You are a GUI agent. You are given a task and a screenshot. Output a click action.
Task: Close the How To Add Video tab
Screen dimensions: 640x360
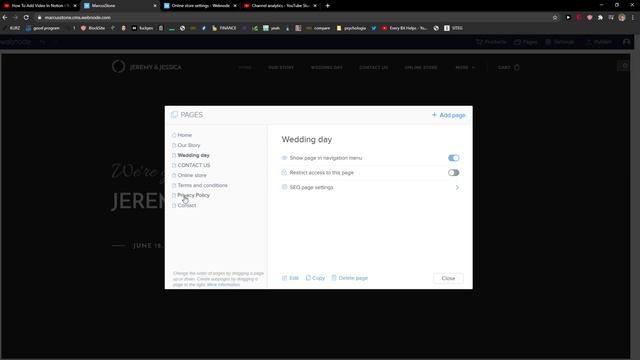pyautogui.click(x=75, y=6)
